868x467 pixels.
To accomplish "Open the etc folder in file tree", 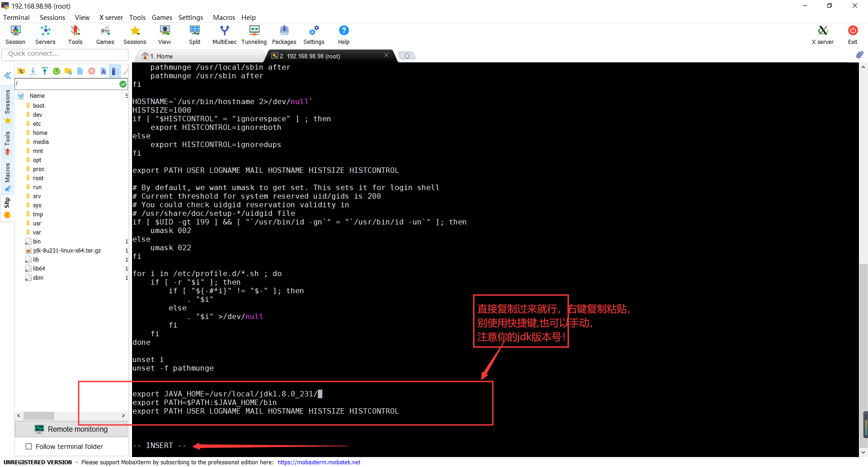I will (x=37, y=124).
